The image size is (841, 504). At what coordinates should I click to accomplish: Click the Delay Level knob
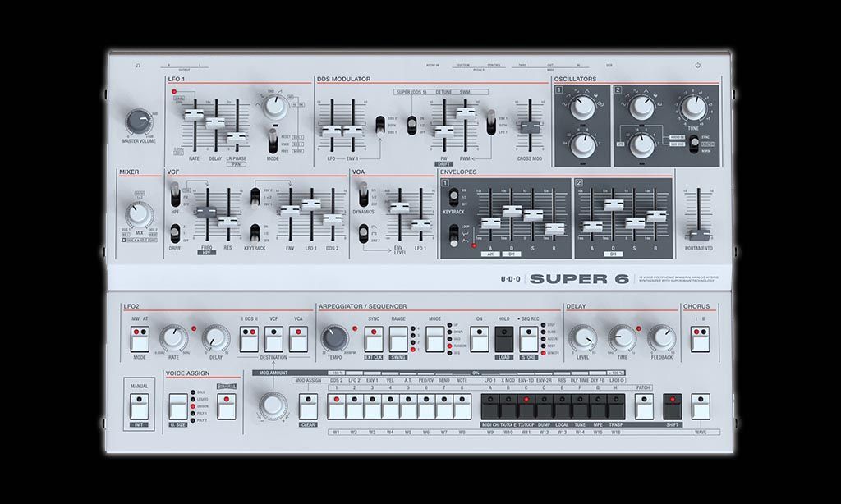582,338
